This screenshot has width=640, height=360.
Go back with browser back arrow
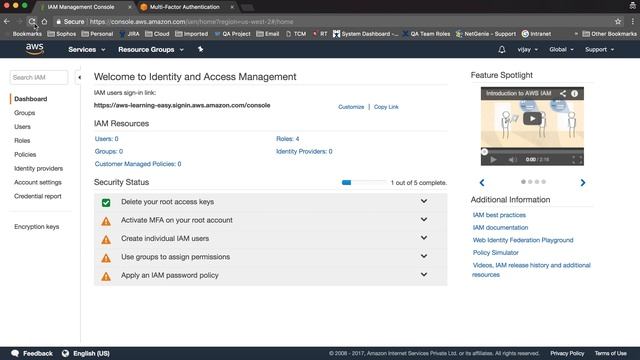click(x=7, y=21)
